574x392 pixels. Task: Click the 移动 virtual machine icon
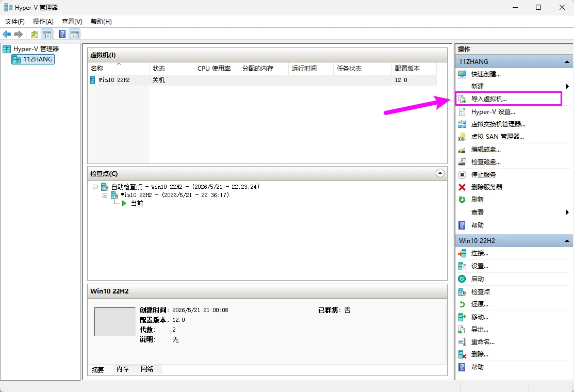[462, 317]
